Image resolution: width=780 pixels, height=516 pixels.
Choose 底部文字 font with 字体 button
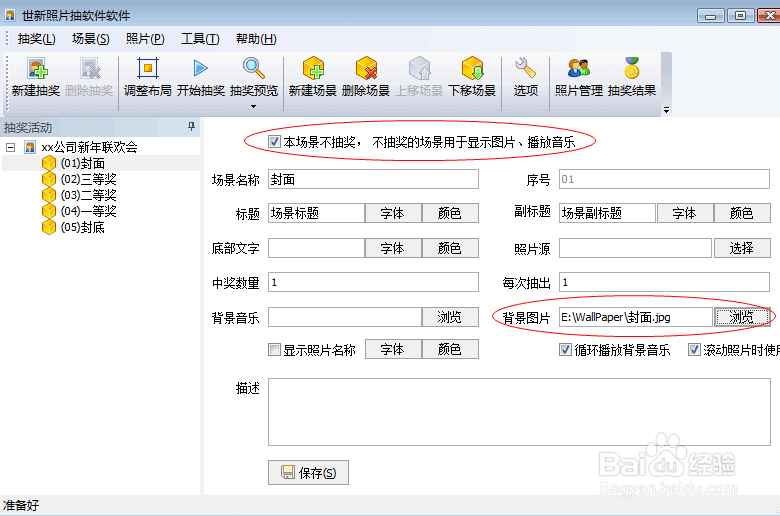[x=393, y=248]
